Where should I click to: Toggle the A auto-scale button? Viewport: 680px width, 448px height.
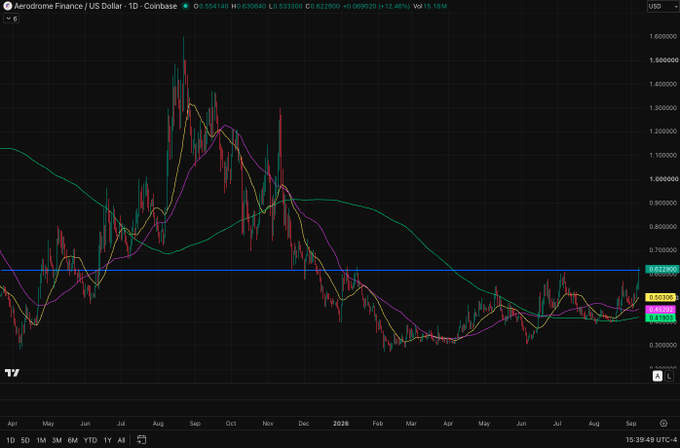pos(657,376)
